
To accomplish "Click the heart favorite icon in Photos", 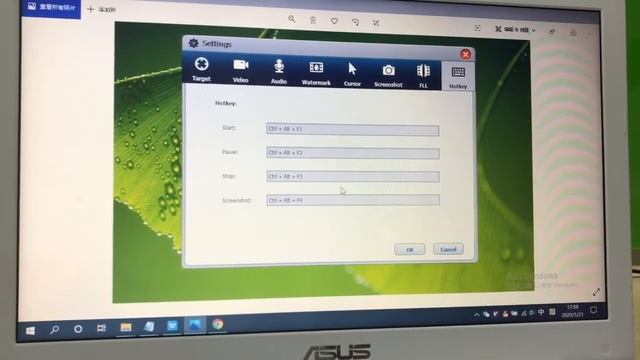I will [334, 21].
